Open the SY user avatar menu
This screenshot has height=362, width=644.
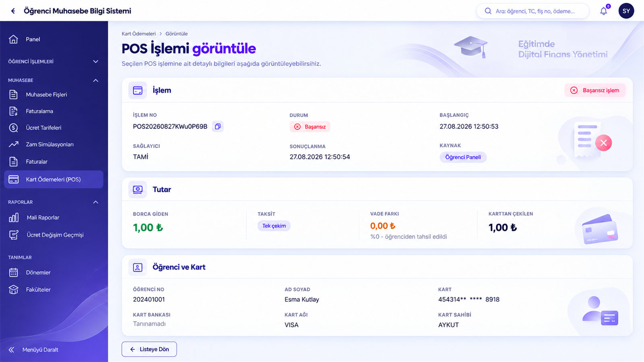(x=626, y=11)
